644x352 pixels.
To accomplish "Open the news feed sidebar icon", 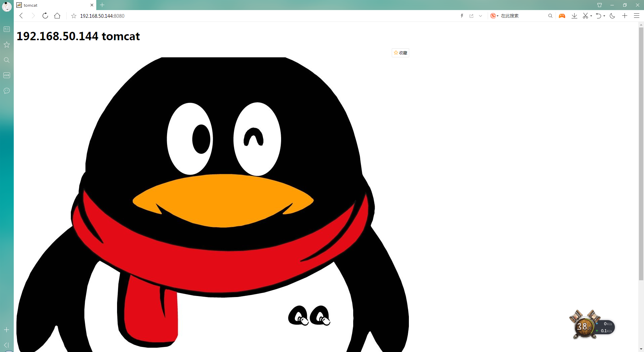I will [7, 29].
